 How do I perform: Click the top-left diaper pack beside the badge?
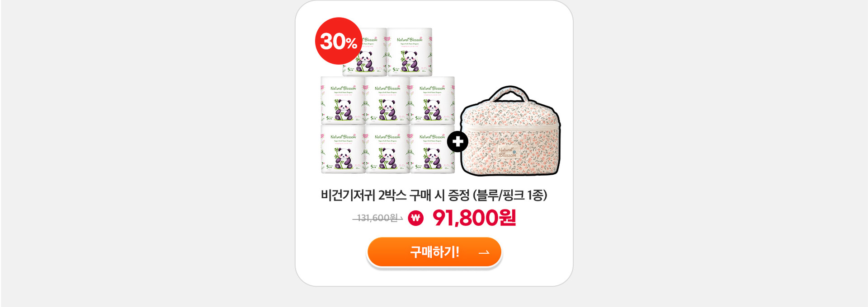point(364,52)
